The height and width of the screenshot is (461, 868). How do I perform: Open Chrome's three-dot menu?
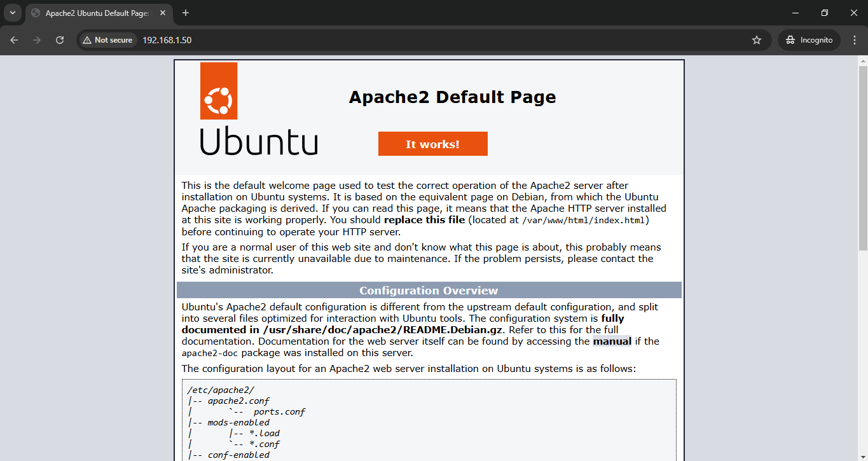[854, 40]
